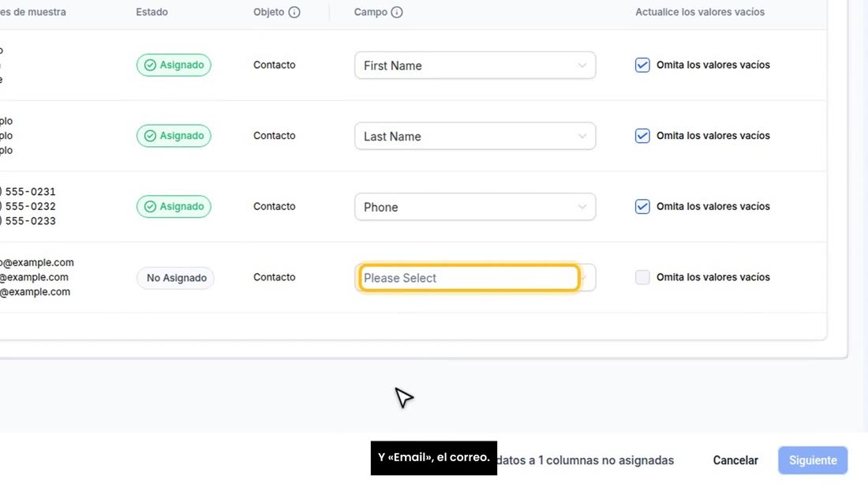Uncheck skip empty values for Phone
The image size is (868, 488).
point(642,207)
